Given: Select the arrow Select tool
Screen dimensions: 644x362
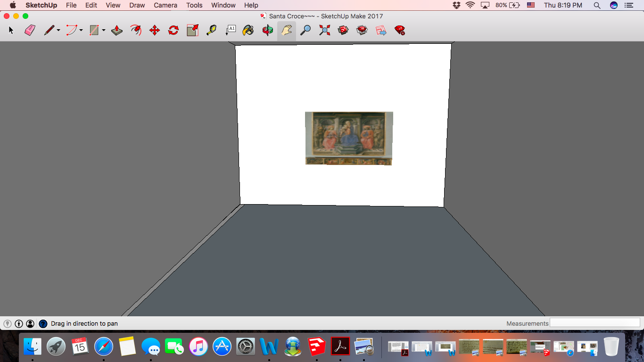Looking at the screenshot, I should [x=11, y=31].
